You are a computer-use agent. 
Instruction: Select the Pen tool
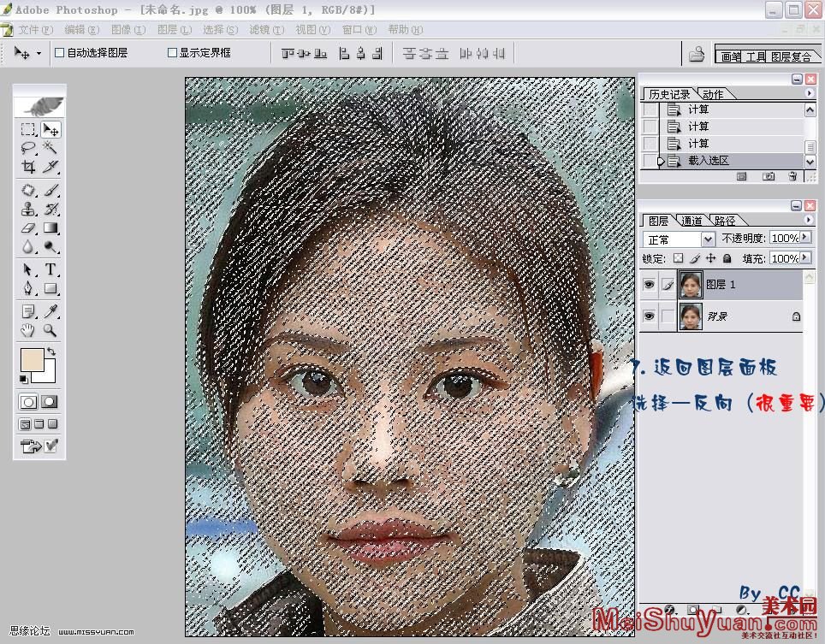coord(28,288)
